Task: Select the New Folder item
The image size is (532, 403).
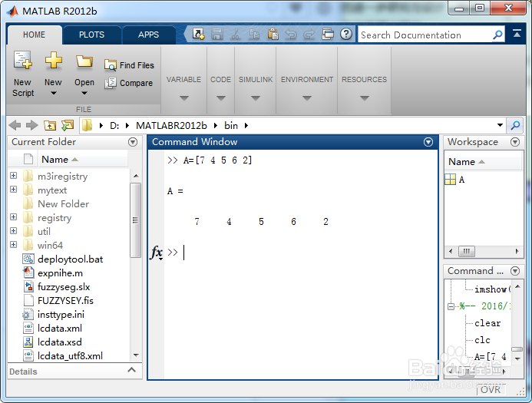Action: (63, 204)
